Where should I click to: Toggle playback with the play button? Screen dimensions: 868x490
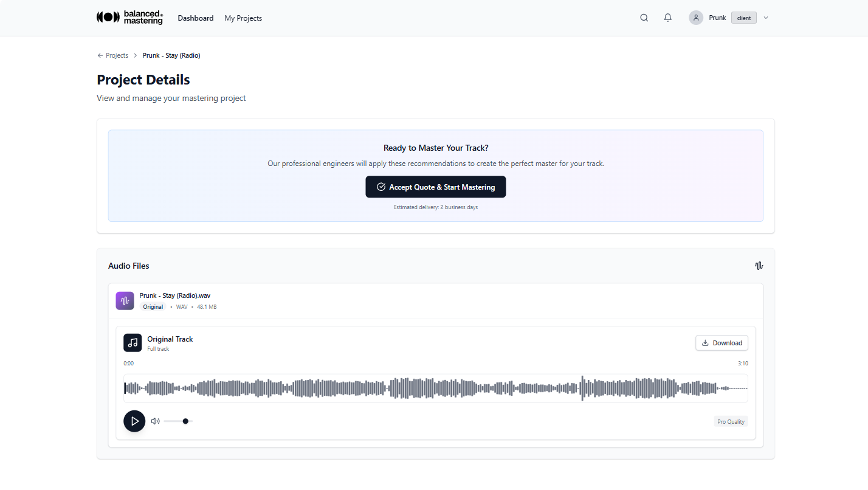tap(134, 421)
